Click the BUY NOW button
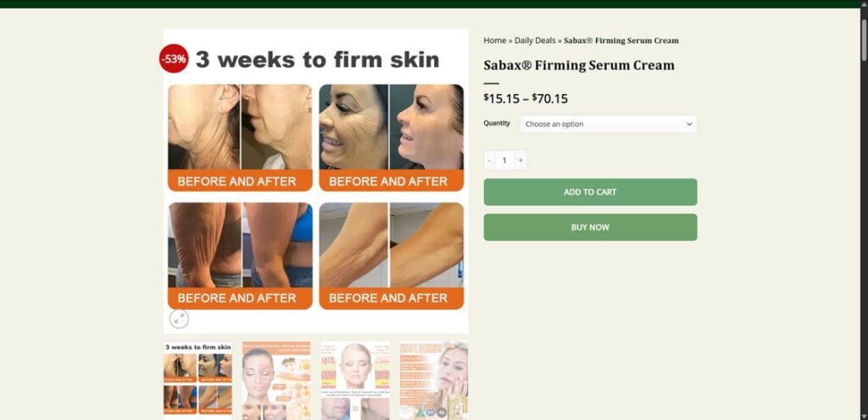Image resolution: width=868 pixels, height=420 pixels. tap(590, 227)
